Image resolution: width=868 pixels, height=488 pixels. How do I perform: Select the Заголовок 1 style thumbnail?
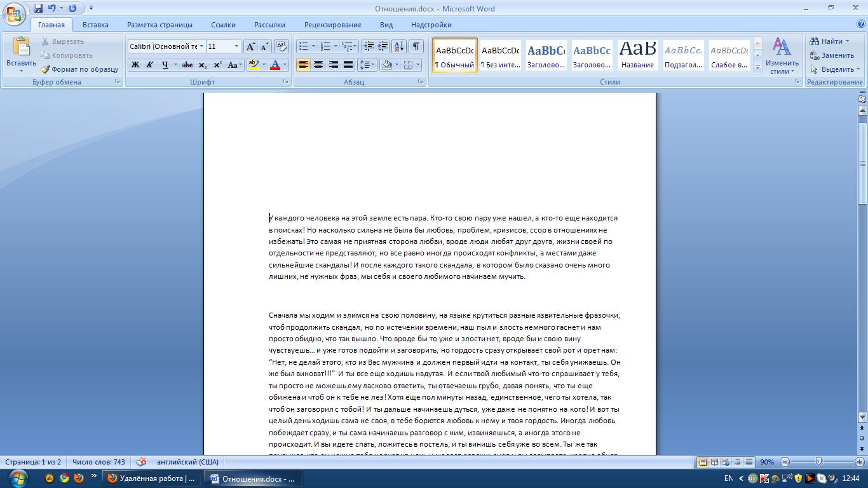click(546, 55)
